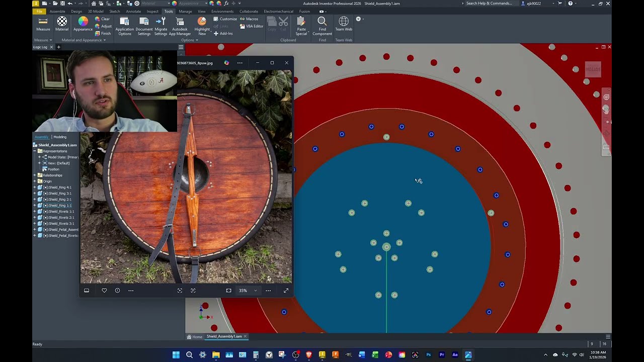Click full screen arrow in photo viewer
The width and height of the screenshot is (644, 362).
click(x=286, y=290)
